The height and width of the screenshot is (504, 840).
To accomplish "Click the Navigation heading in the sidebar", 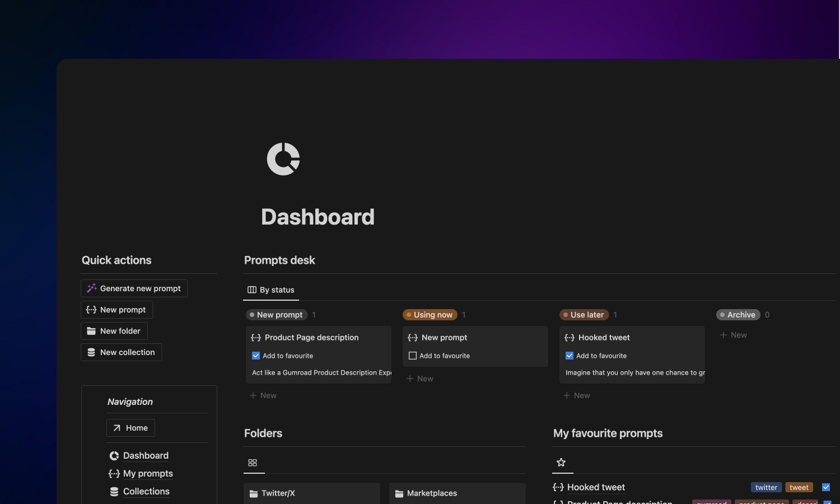I will [130, 402].
